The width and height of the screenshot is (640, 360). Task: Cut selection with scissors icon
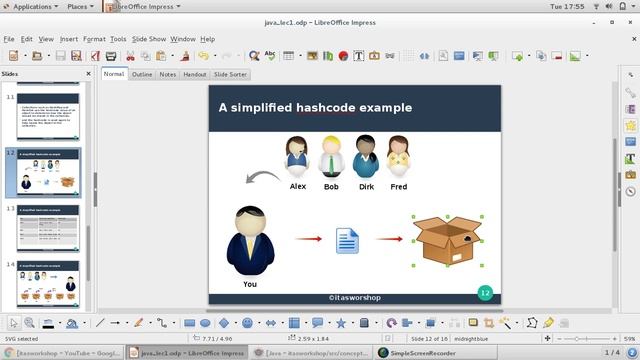point(130,56)
